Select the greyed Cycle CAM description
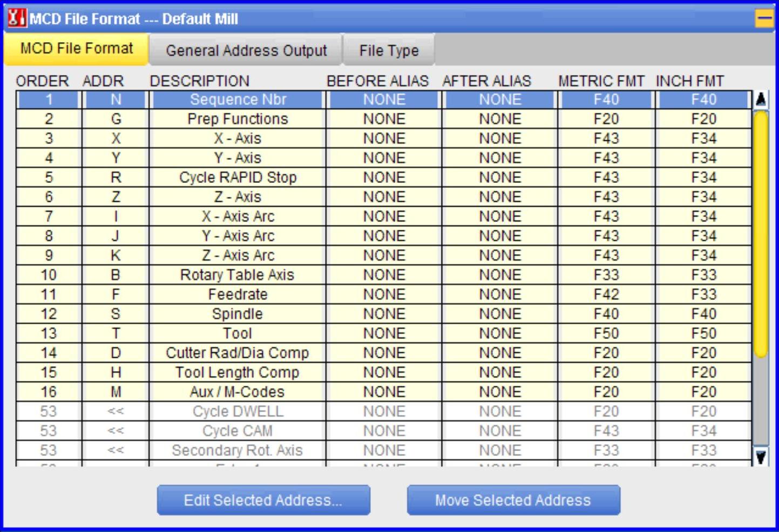This screenshot has width=779, height=532. coord(238,431)
